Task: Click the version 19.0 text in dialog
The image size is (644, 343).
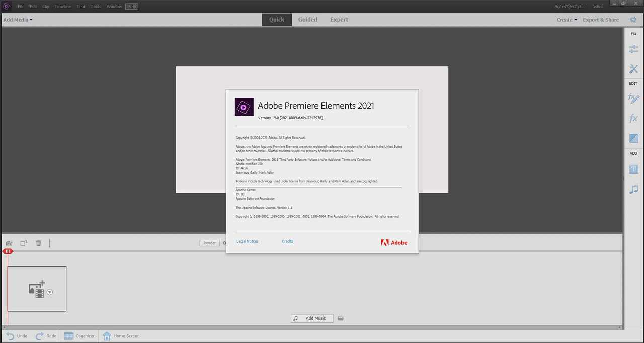Action: pyautogui.click(x=290, y=118)
